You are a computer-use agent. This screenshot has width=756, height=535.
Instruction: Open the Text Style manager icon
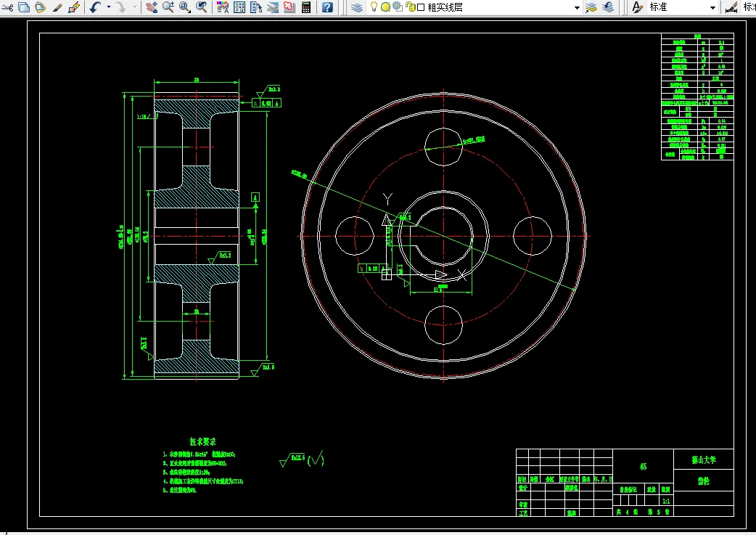tap(638, 7)
